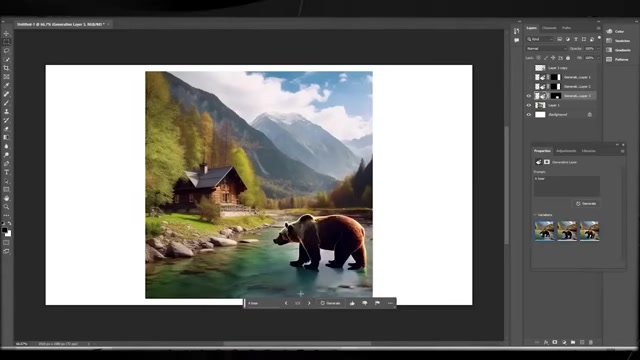Image resolution: width=640 pixels, height=360 pixels.
Task: Switch to the Channels tab
Action: pyautogui.click(x=549, y=28)
